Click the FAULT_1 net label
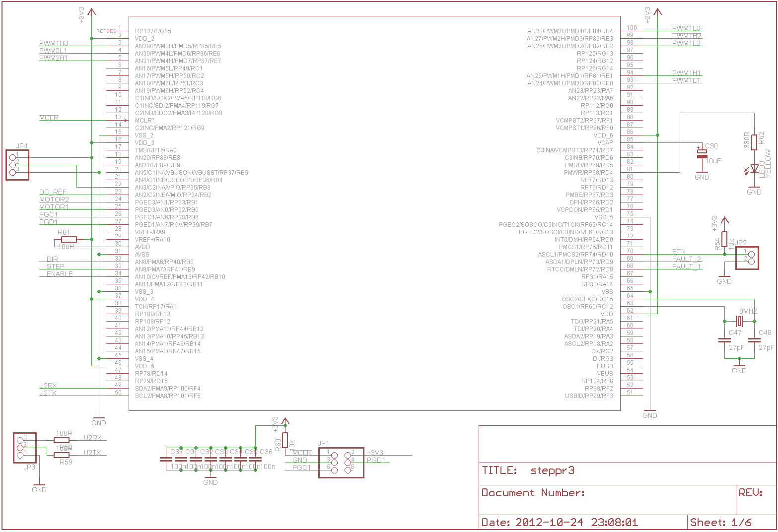Viewport: 778px width, 532px height. (x=687, y=266)
